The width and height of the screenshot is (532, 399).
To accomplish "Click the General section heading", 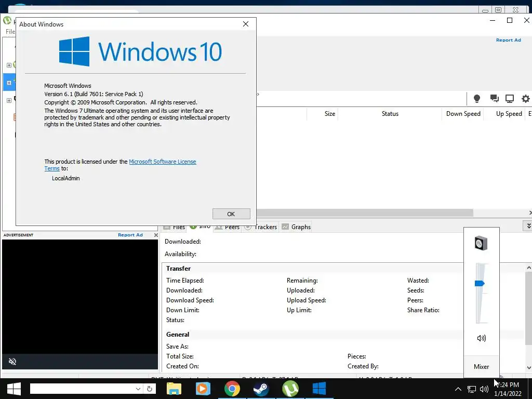I will [x=178, y=334].
